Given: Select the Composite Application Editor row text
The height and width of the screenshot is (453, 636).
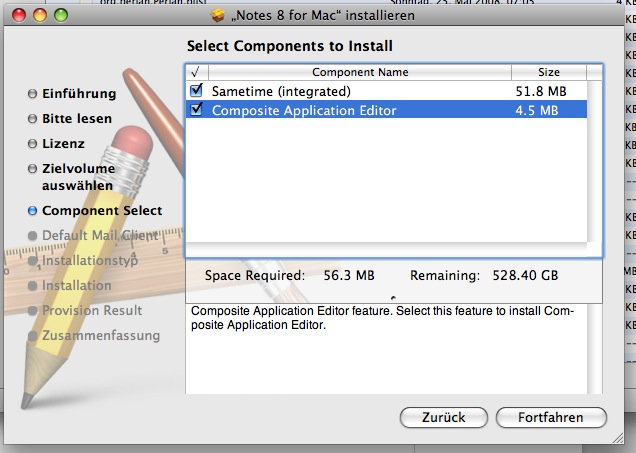Looking at the screenshot, I should tap(304, 110).
